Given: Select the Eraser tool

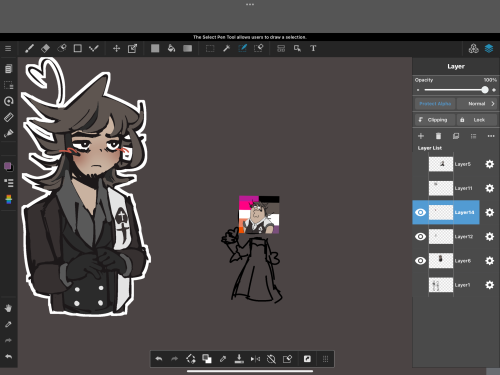Looking at the screenshot, I should pos(45,49).
